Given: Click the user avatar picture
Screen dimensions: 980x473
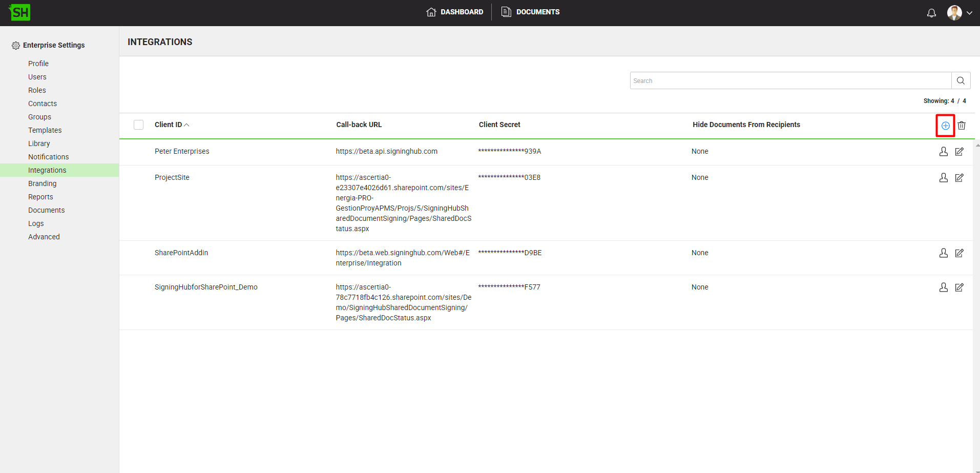Looking at the screenshot, I should 954,13.
